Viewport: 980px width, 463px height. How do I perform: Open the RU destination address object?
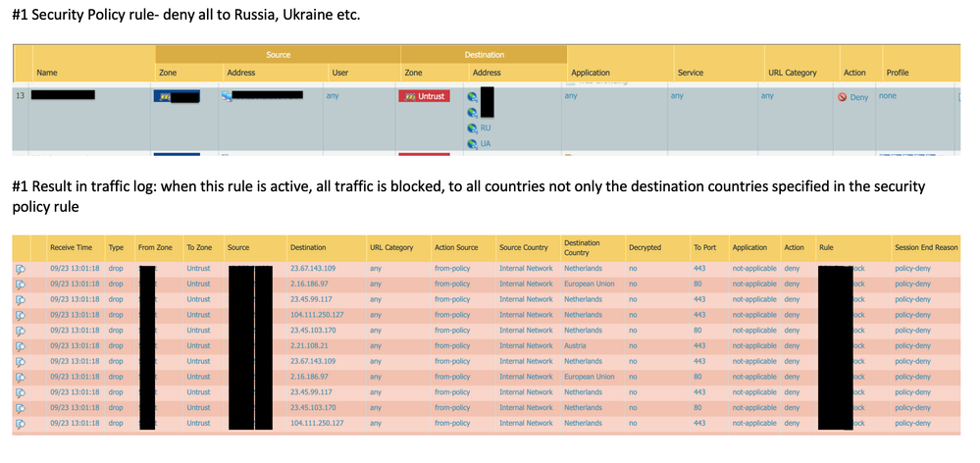tap(485, 129)
